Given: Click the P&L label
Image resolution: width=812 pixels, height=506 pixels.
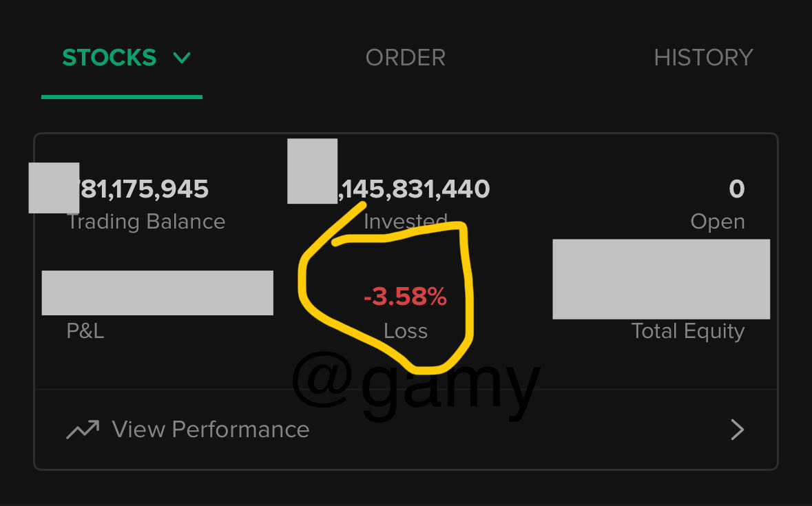Looking at the screenshot, I should point(85,331).
